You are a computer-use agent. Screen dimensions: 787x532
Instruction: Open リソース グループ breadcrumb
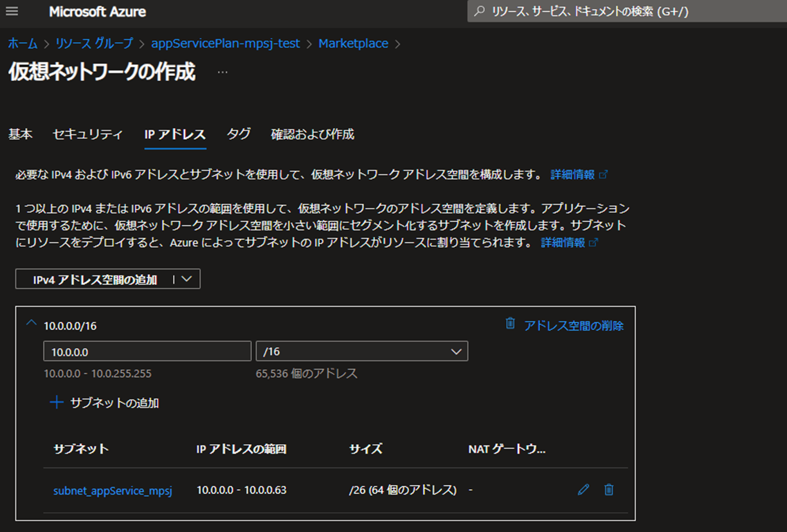coord(94,44)
